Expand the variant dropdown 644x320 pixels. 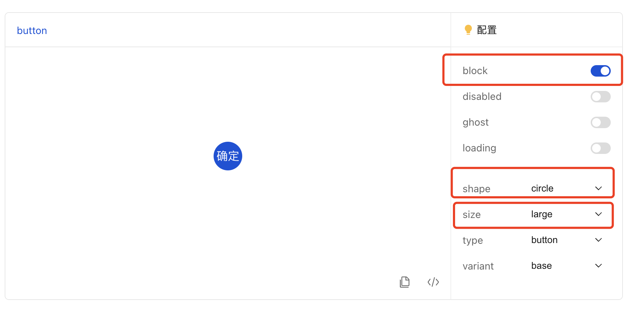pos(598,266)
